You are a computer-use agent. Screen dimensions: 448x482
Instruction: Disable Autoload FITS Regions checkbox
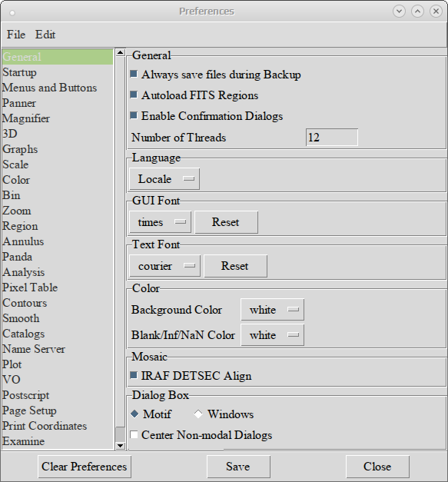click(x=134, y=95)
